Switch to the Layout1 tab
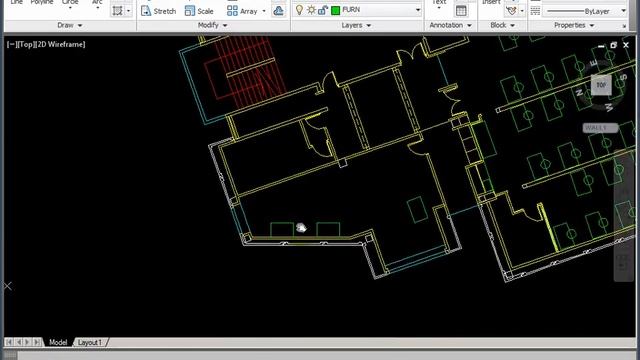This screenshot has width=640, height=360. click(x=89, y=342)
